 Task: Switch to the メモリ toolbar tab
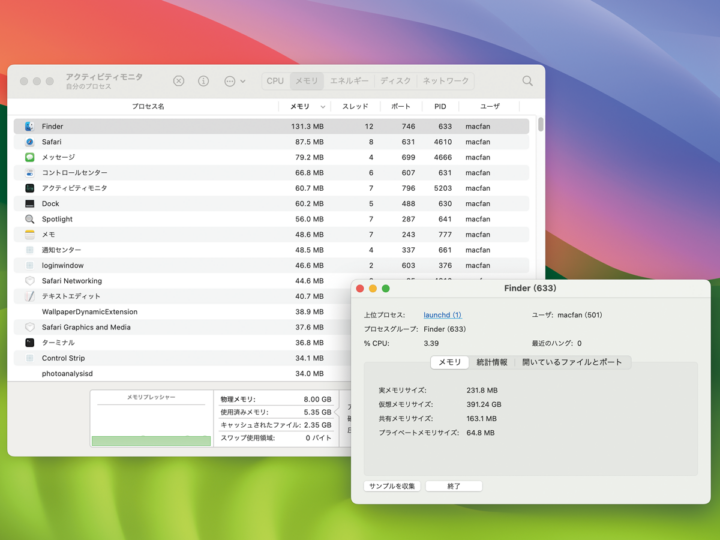coord(307,81)
